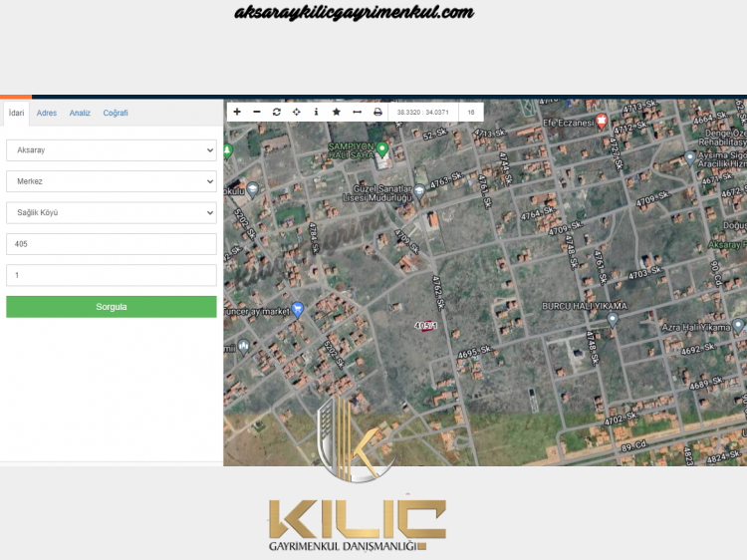This screenshot has width=747, height=560.
Task: Click the 4763. Sk. street label
Action: [446, 180]
